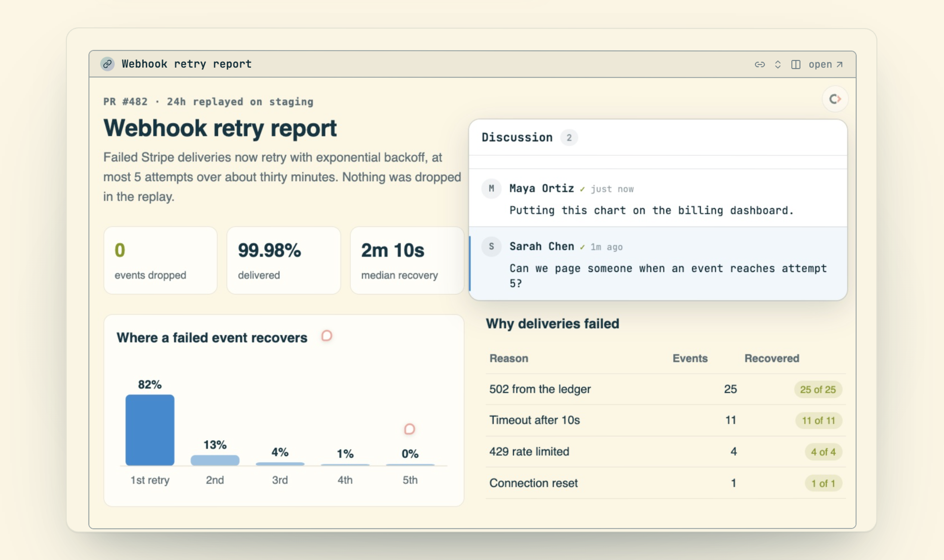The height and width of the screenshot is (560, 944).
Task: Select Maya Ortiz's comment
Action: [x=658, y=198]
